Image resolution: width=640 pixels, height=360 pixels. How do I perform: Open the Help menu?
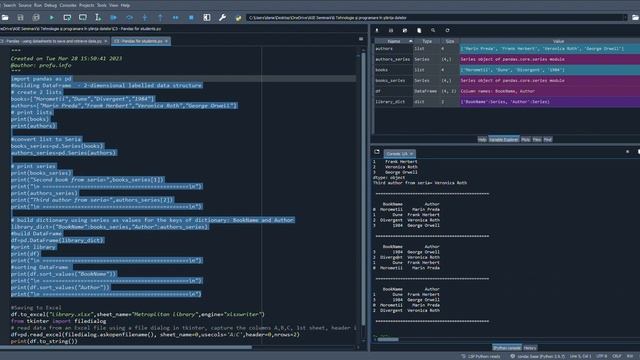(125, 5)
